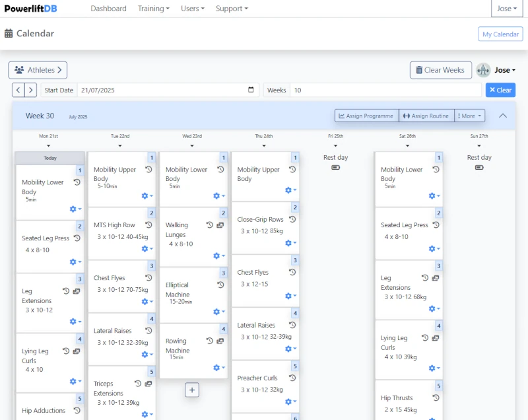Viewport: 528px width, 420px height.
Task: Open the date picker in Start Date field
Action: [251, 90]
